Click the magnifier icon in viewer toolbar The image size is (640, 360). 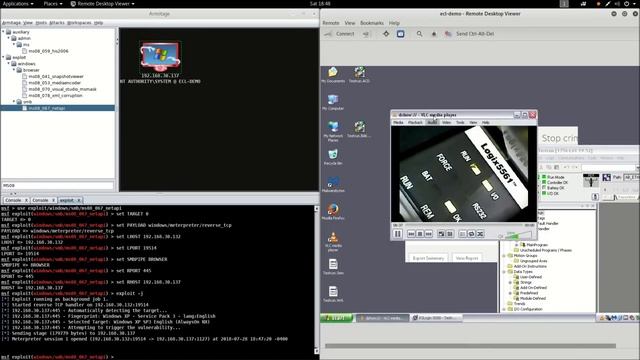(419, 34)
